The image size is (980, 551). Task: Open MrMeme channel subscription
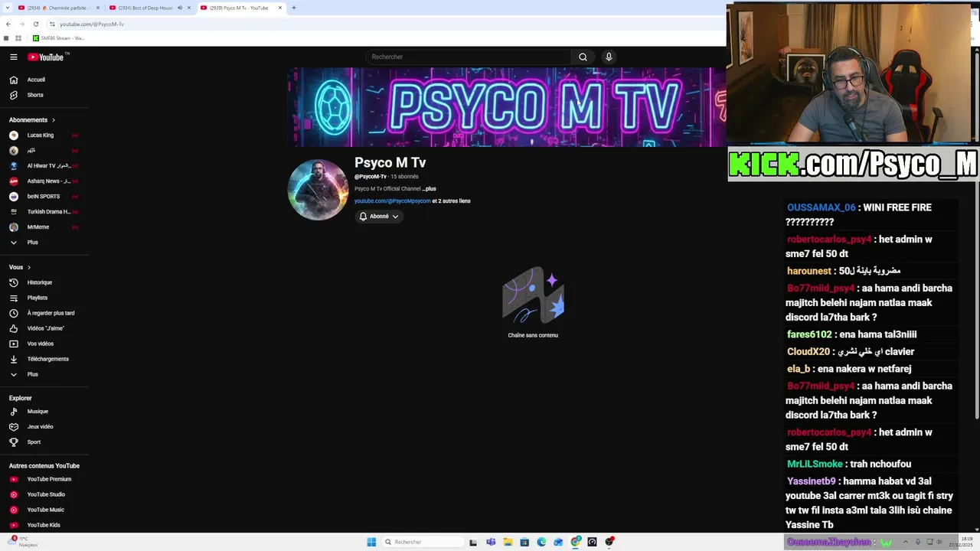38,227
